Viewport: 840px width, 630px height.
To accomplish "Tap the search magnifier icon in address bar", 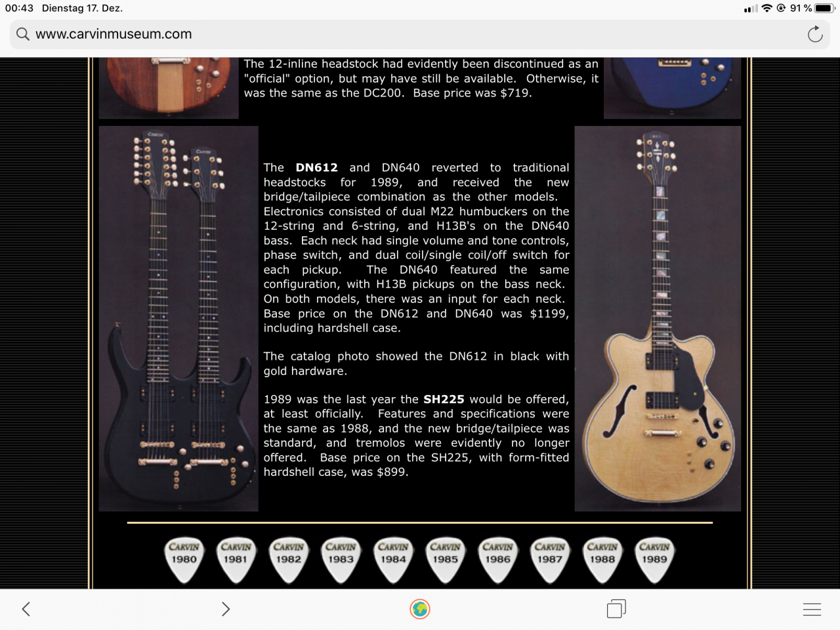I will 23,34.
